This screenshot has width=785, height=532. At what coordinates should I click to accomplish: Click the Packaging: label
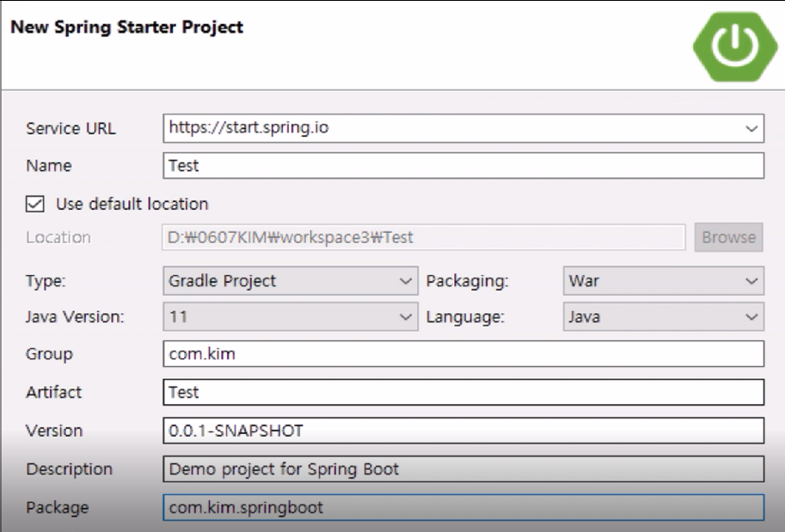(x=467, y=281)
